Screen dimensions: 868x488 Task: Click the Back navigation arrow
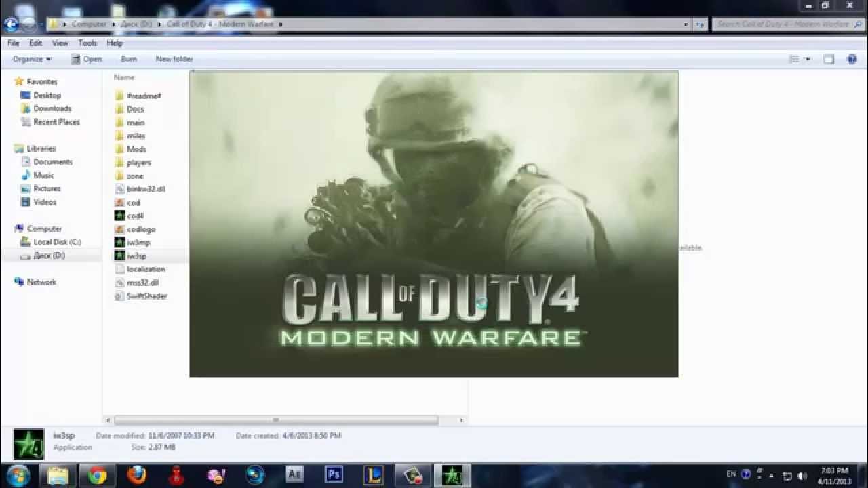coord(11,24)
